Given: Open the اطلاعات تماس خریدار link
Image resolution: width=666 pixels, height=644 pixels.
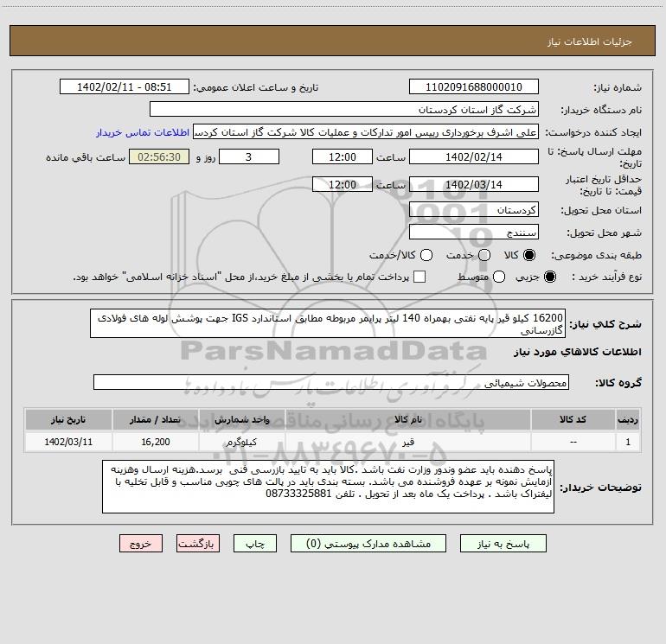Looking at the screenshot, I should click(x=143, y=132).
